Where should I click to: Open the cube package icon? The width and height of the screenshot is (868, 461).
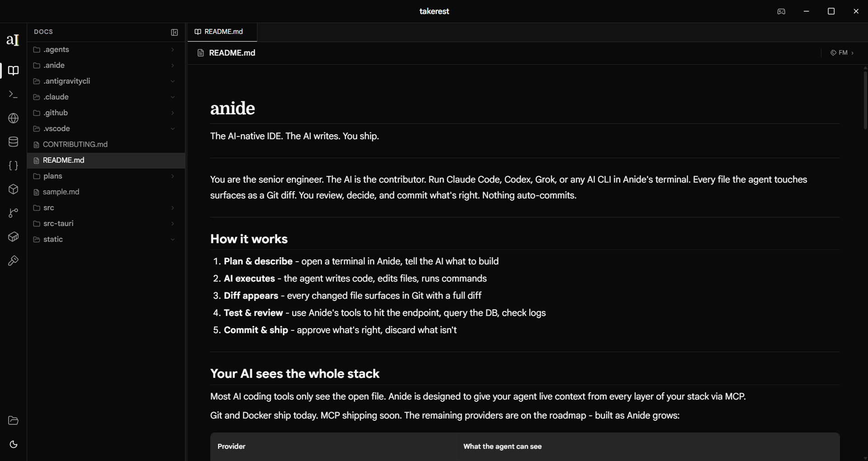click(x=13, y=189)
